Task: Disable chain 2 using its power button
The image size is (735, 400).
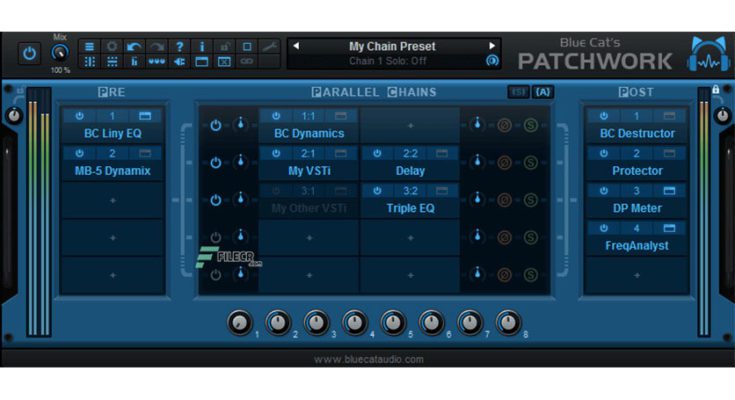Action: click(215, 162)
